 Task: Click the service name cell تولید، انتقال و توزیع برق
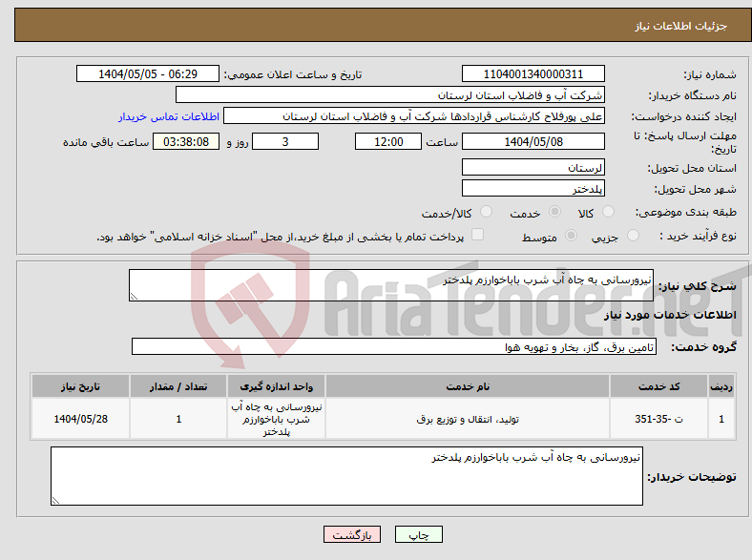click(x=468, y=419)
